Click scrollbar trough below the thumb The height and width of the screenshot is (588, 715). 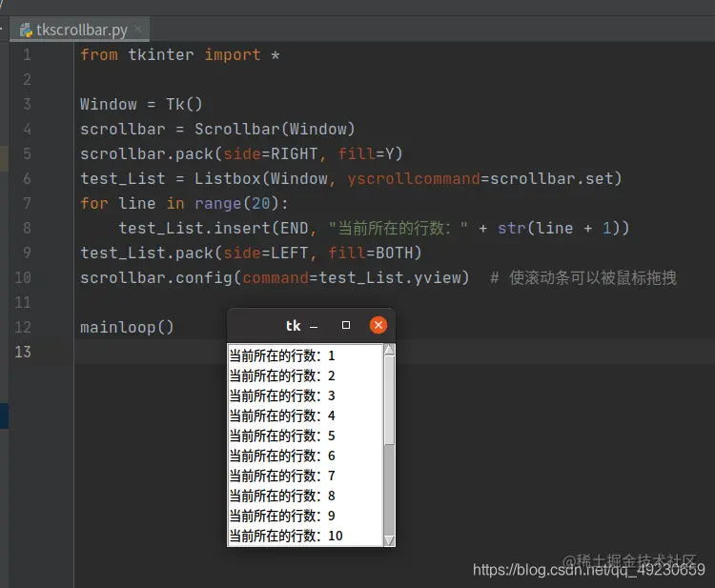pyautogui.click(x=389, y=490)
